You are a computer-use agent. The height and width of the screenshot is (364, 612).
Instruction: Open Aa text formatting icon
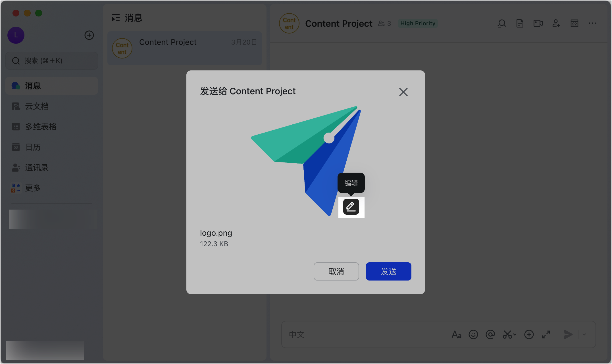(456, 334)
